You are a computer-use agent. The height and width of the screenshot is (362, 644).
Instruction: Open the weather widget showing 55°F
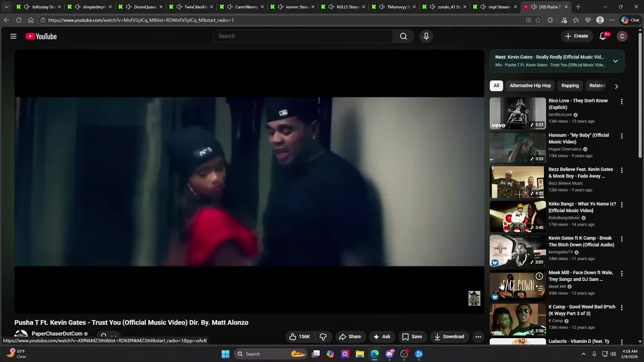coord(17,354)
